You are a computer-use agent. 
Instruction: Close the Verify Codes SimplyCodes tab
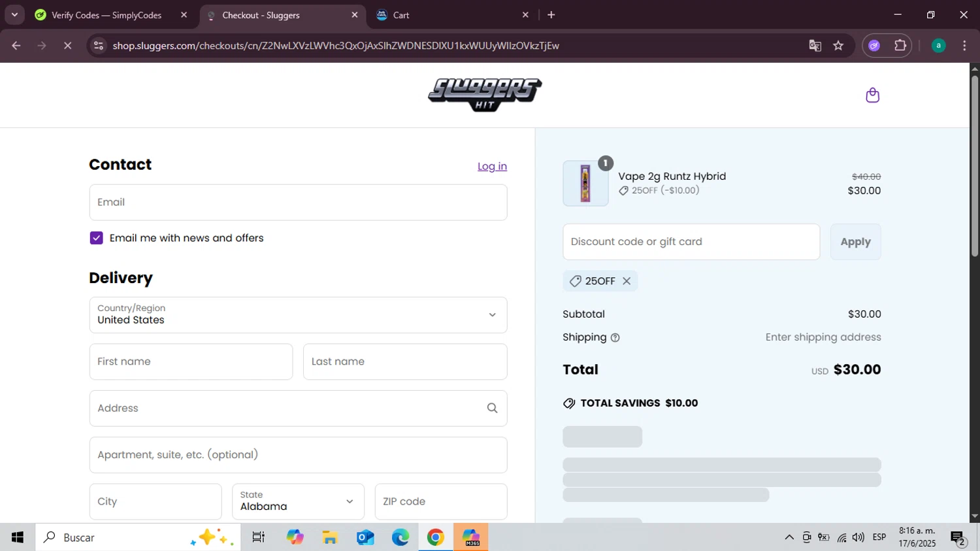[x=184, y=15]
